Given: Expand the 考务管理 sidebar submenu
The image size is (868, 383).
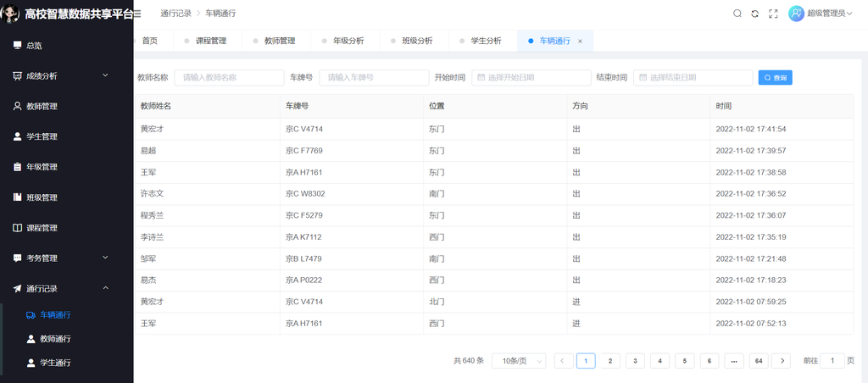Looking at the screenshot, I should pos(59,258).
